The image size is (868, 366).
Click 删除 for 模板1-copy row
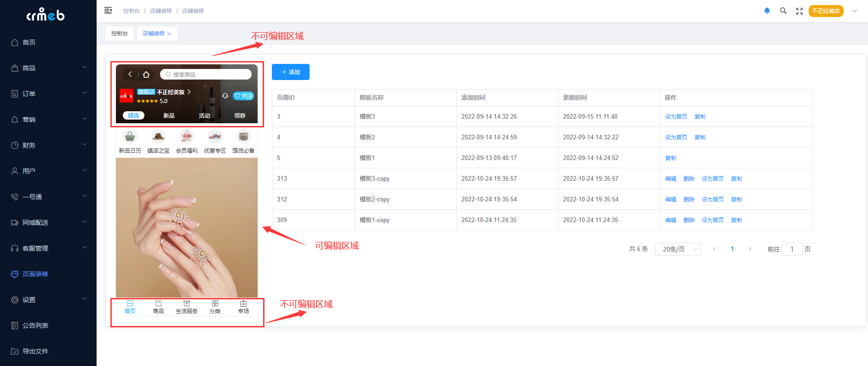689,220
